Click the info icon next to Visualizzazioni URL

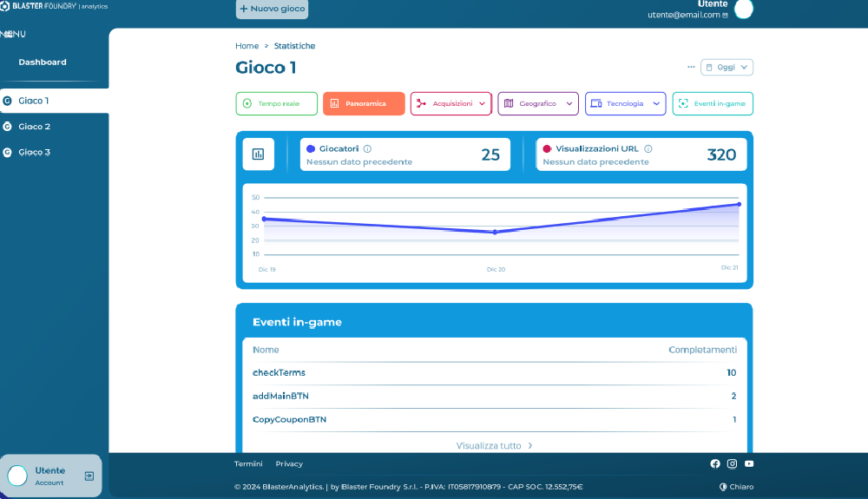pos(648,148)
